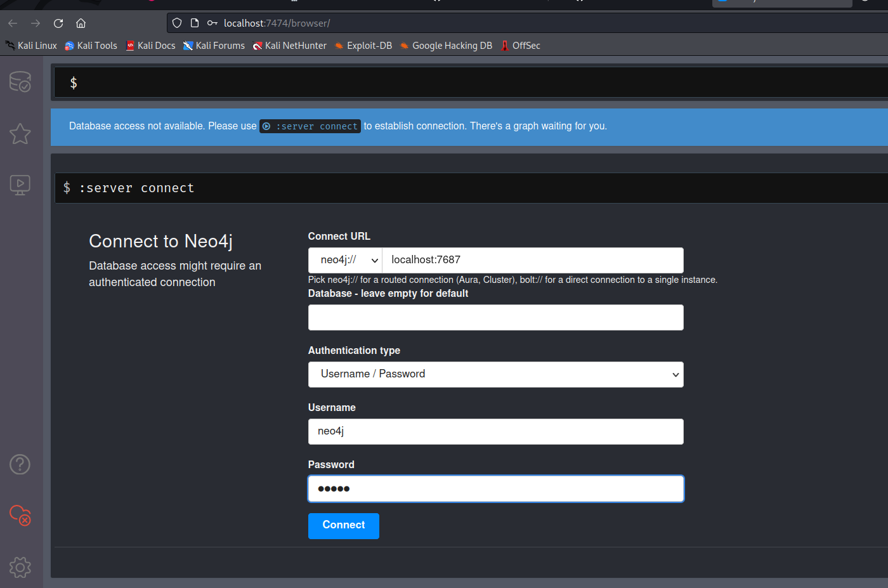
Task: Expand the neo4j:// protocol scheme dropdown
Action: [x=345, y=260]
